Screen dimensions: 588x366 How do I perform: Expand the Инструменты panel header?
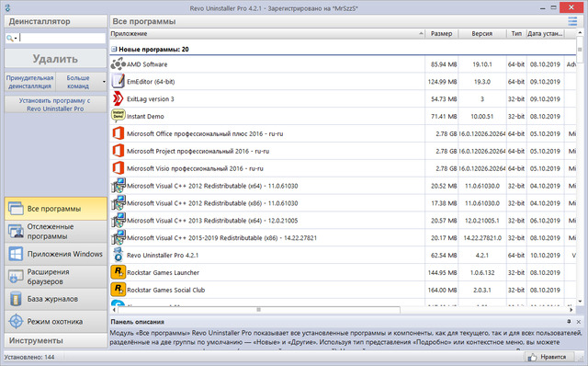[55, 341]
